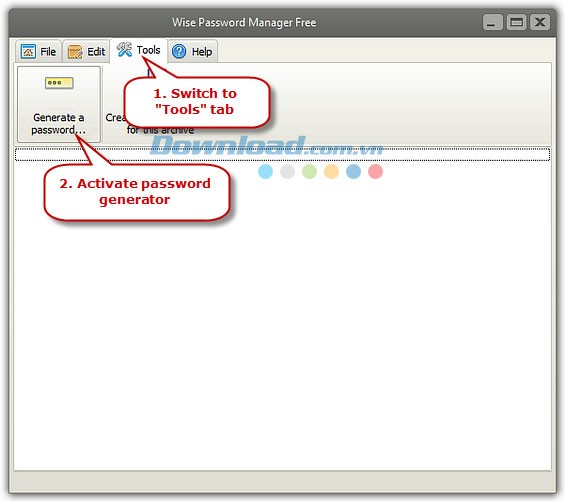
Task: Minimize the Wise Password Manager window
Action: [493, 22]
